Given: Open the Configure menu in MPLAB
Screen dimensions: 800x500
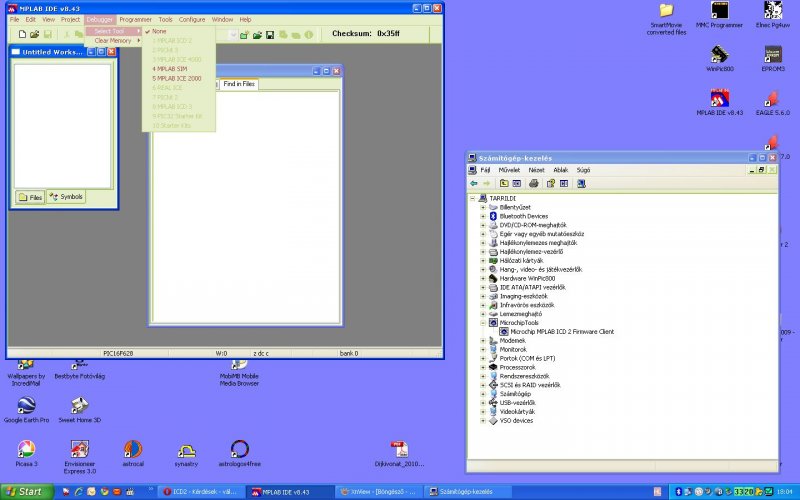Looking at the screenshot, I should (192, 19).
